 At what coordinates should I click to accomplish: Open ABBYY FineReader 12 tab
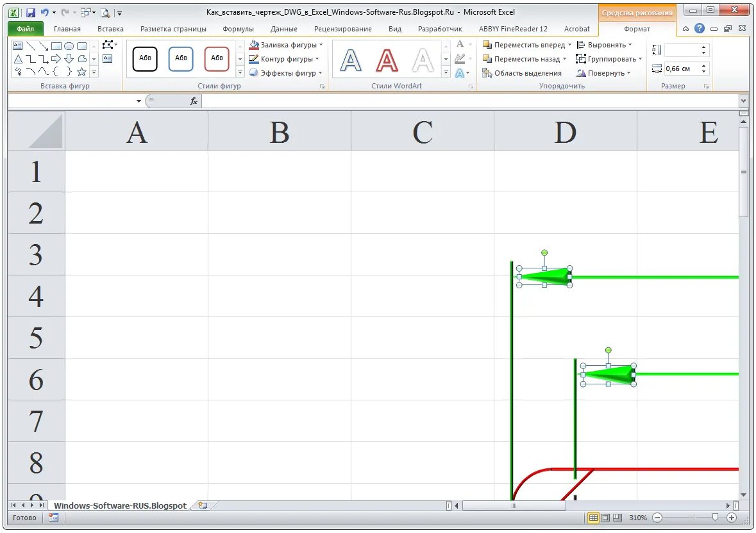(x=513, y=29)
